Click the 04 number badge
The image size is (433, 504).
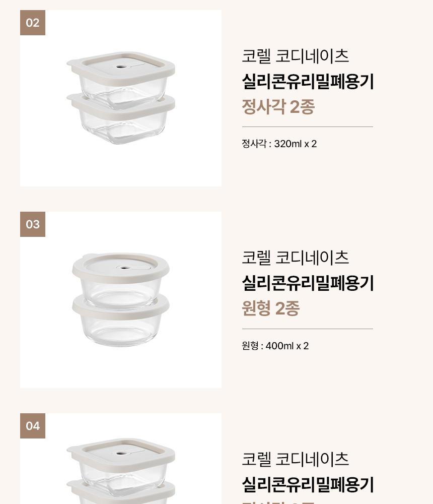[33, 426]
